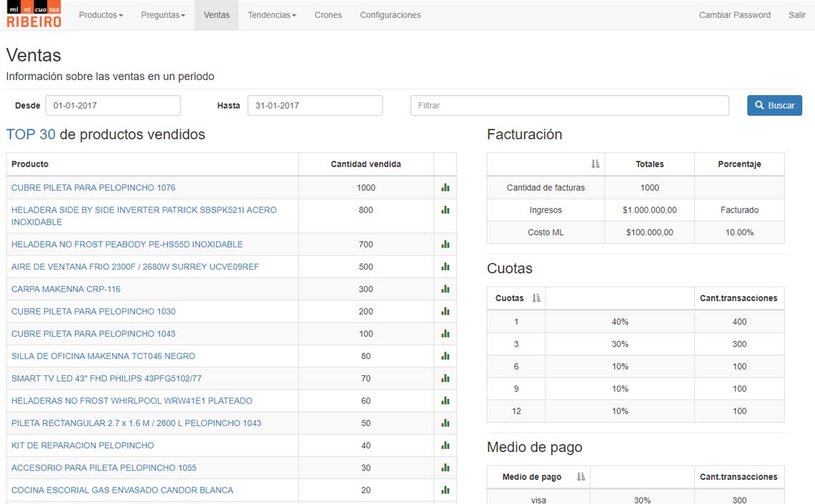815x504 pixels.
Task: Open chart for CUBRE PILETA PARA PELOPINCHO 1076
Action: pyautogui.click(x=445, y=187)
